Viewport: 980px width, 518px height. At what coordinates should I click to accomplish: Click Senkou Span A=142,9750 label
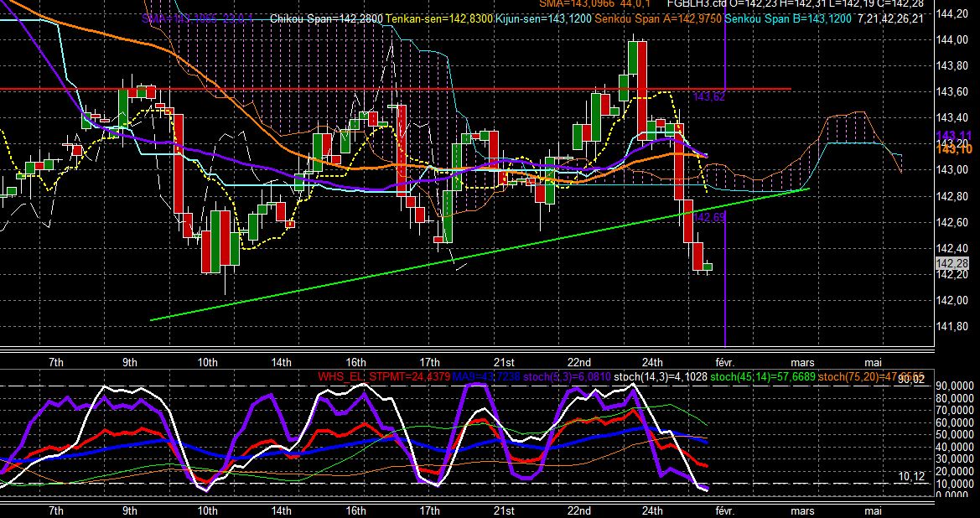(x=659, y=18)
